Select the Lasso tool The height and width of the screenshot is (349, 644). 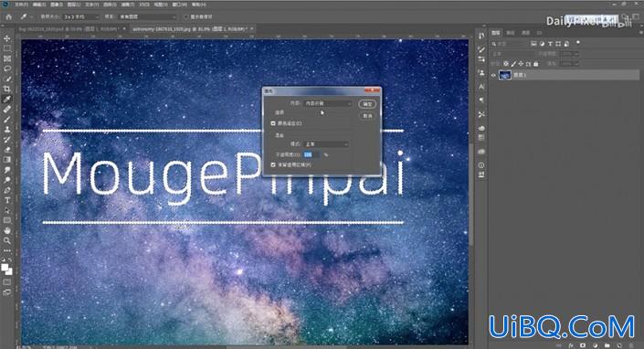[x=7, y=69]
